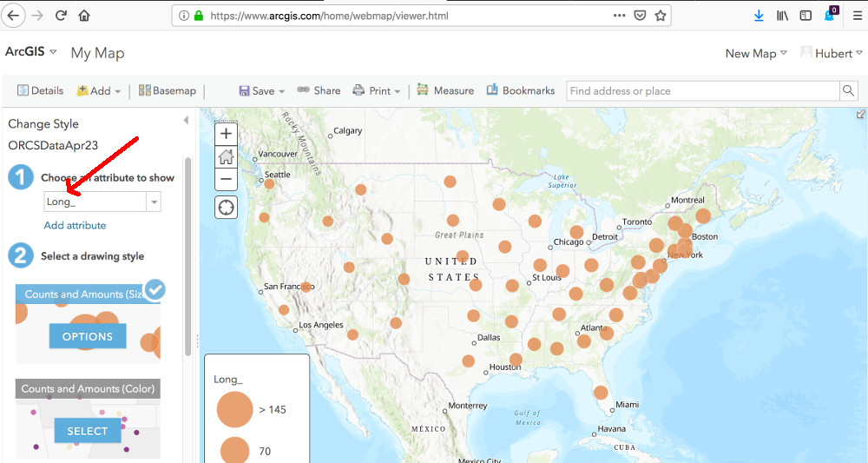Select Counts and Amounts (Size) style checkmark
Viewport: 868px width, 463px height.
point(155,289)
